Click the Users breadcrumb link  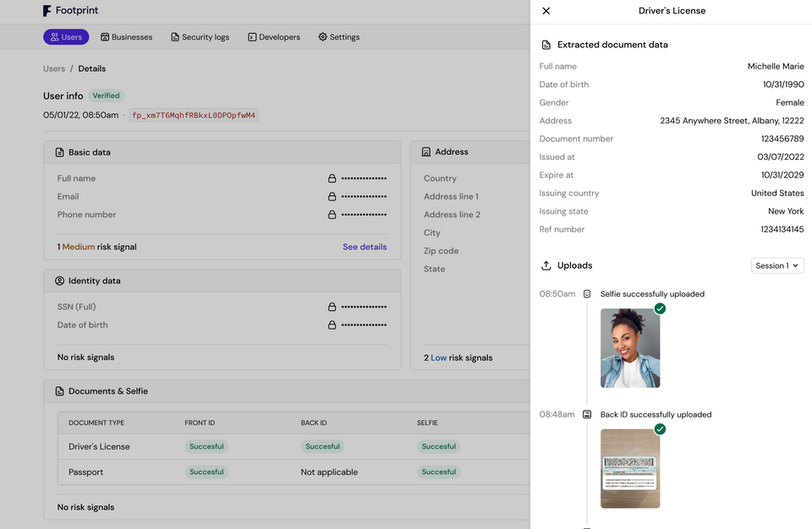(54, 68)
